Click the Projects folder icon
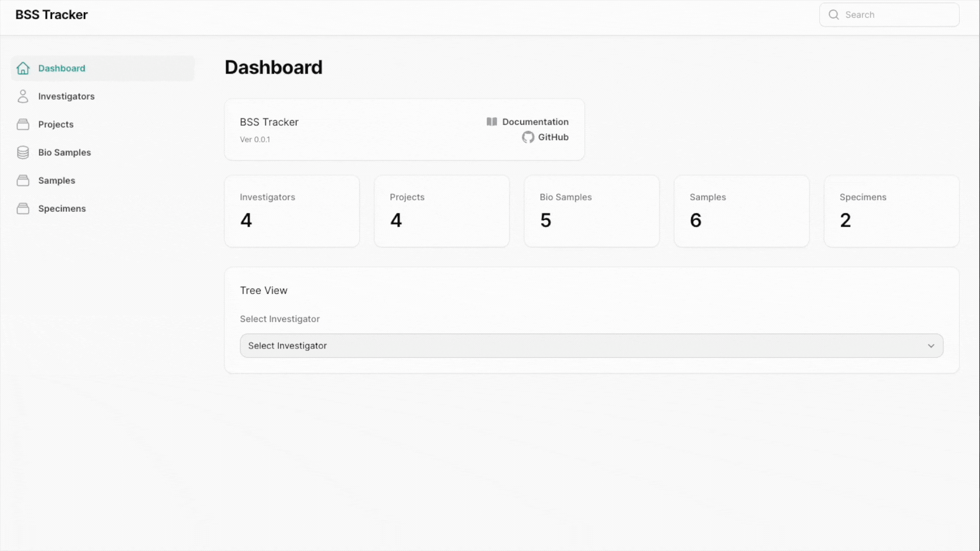This screenshot has width=980, height=551. [23, 124]
